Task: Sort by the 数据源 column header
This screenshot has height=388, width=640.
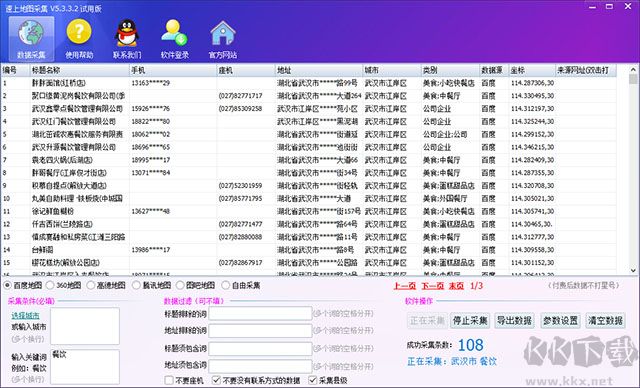Action: tap(494, 70)
